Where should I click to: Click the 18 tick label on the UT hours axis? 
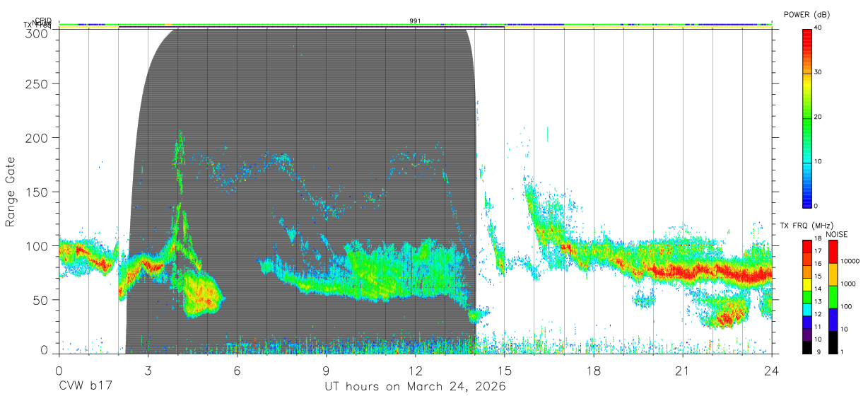point(593,371)
